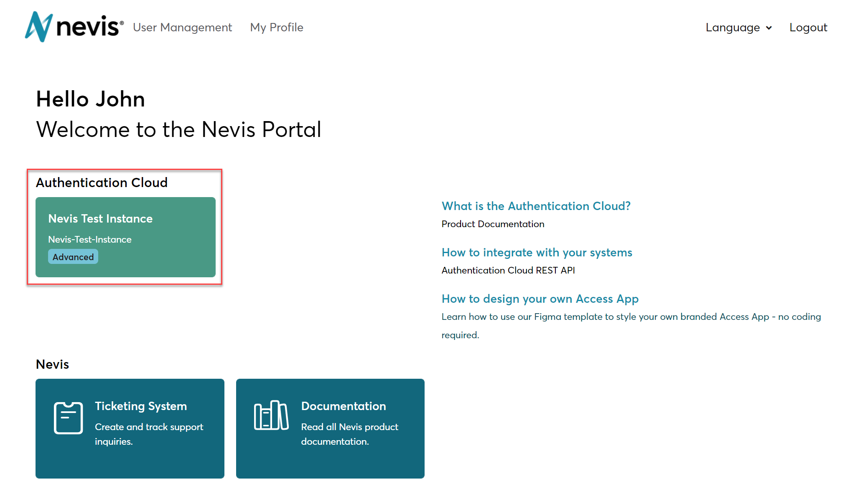Click the Authentication Cloud heading
868x494 pixels.
coord(102,182)
